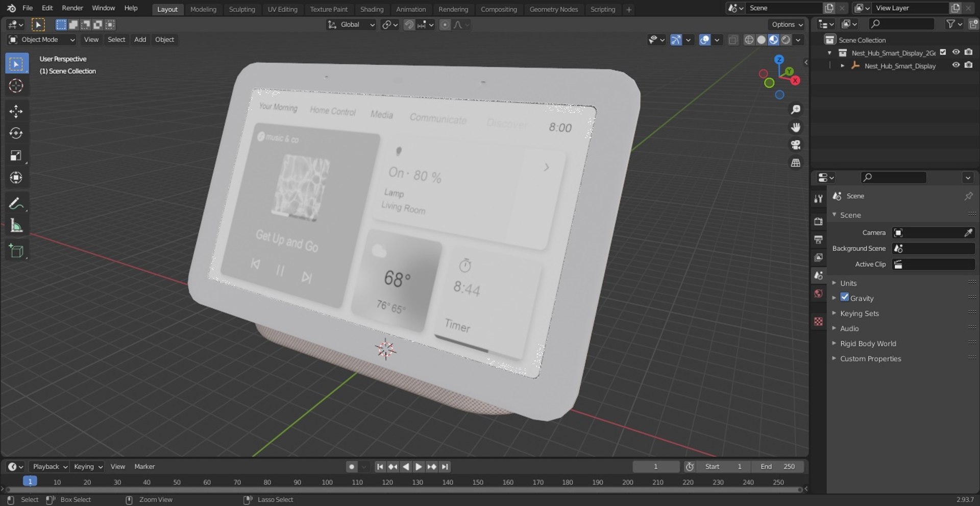Screen dimensions: 980x506
Task: Select material preview shading
Action: [x=773, y=40]
